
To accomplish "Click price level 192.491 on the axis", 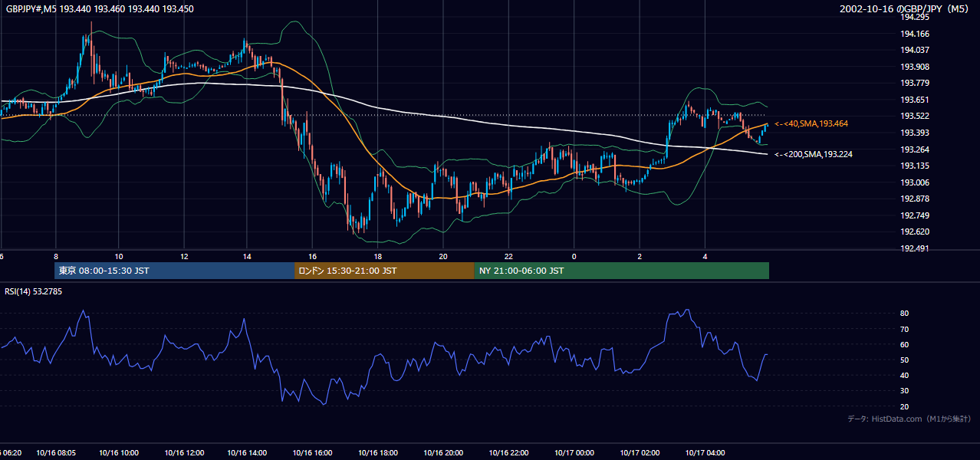I will pyautogui.click(x=915, y=248).
